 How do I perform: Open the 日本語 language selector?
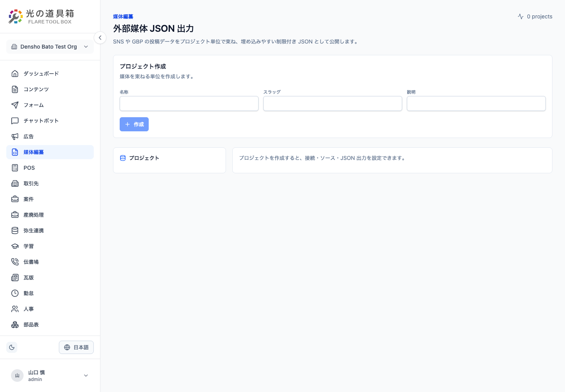[76, 347]
